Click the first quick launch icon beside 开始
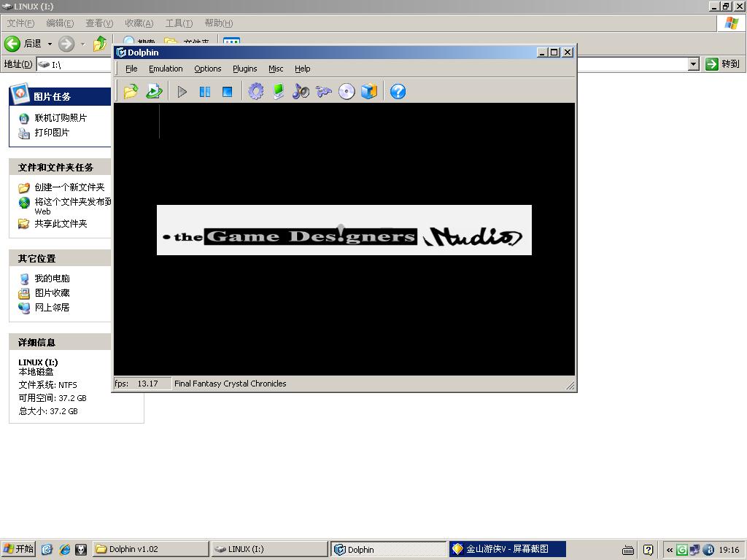This screenshot has width=747, height=560. coord(47,549)
